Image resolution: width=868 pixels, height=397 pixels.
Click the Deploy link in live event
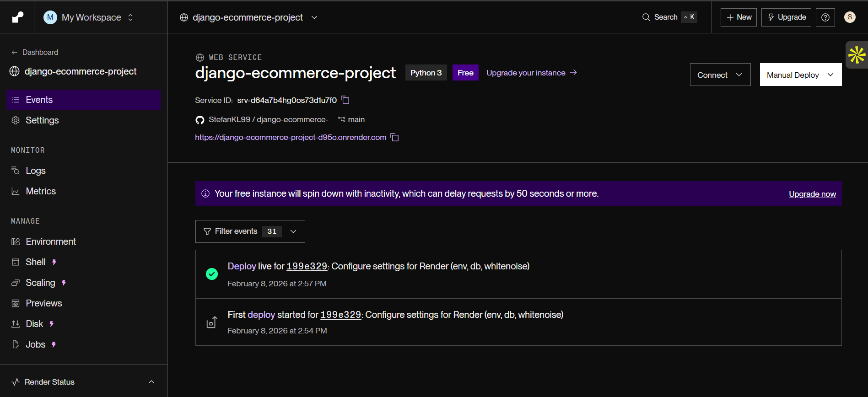(x=242, y=266)
